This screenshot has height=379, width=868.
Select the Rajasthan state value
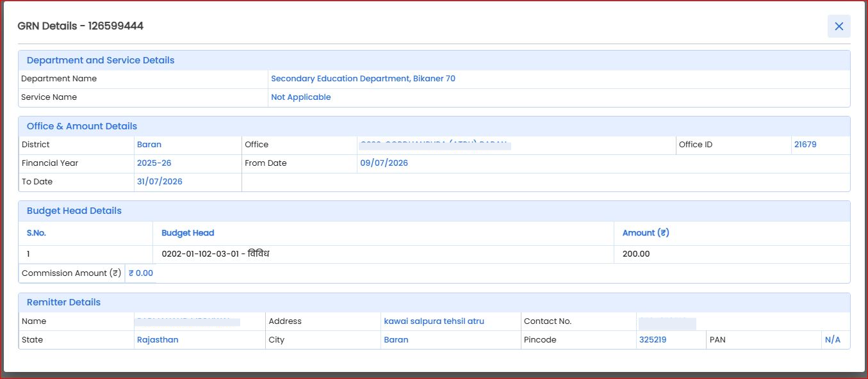point(158,340)
